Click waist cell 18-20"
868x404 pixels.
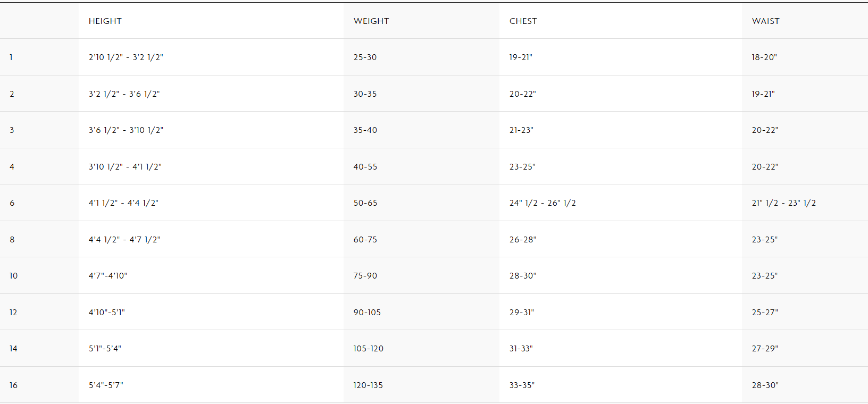click(764, 57)
